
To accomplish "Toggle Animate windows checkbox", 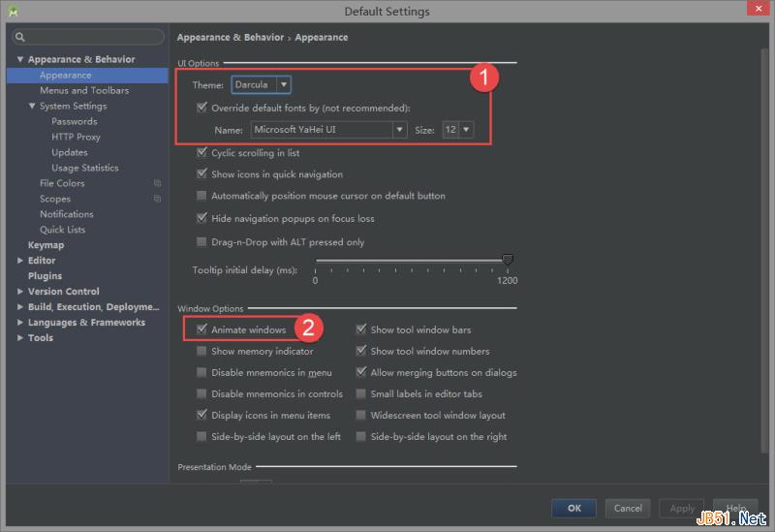I will (201, 329).
